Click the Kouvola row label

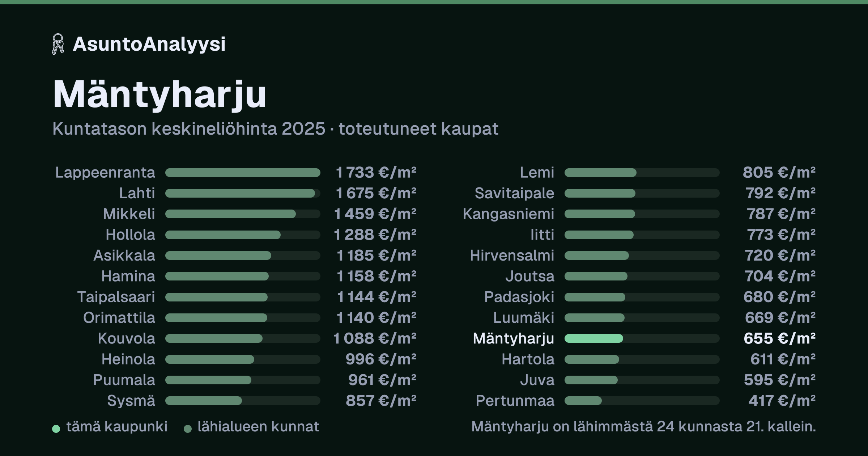[x=126, y=338]
